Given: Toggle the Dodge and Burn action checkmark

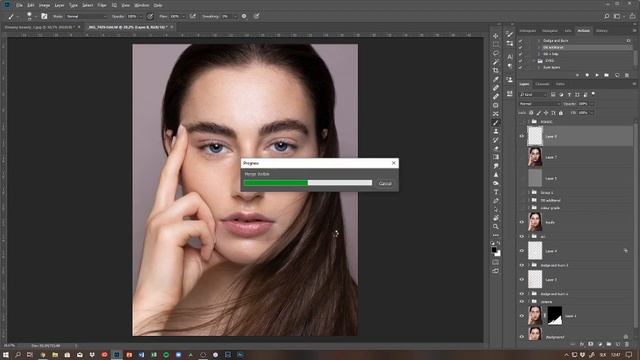Looking at the screenshot, I should [x=520, y=41].
